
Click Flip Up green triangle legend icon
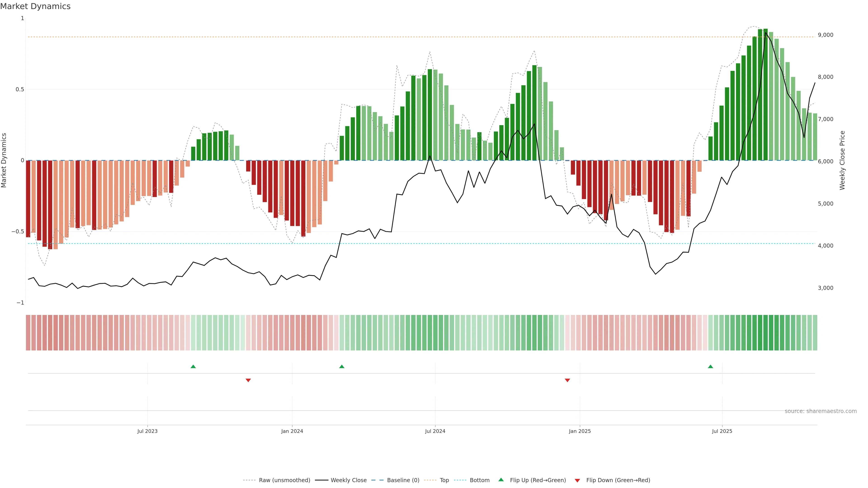501,480
